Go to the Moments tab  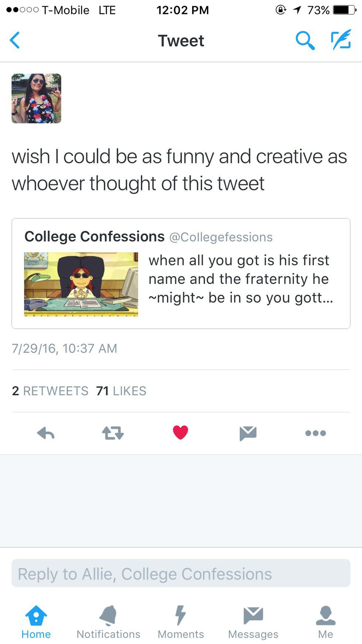coord(181,622)
